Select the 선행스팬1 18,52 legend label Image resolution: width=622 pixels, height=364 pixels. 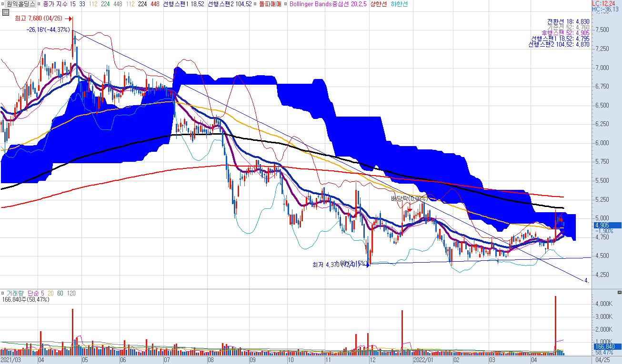click(x=183, y=4)
